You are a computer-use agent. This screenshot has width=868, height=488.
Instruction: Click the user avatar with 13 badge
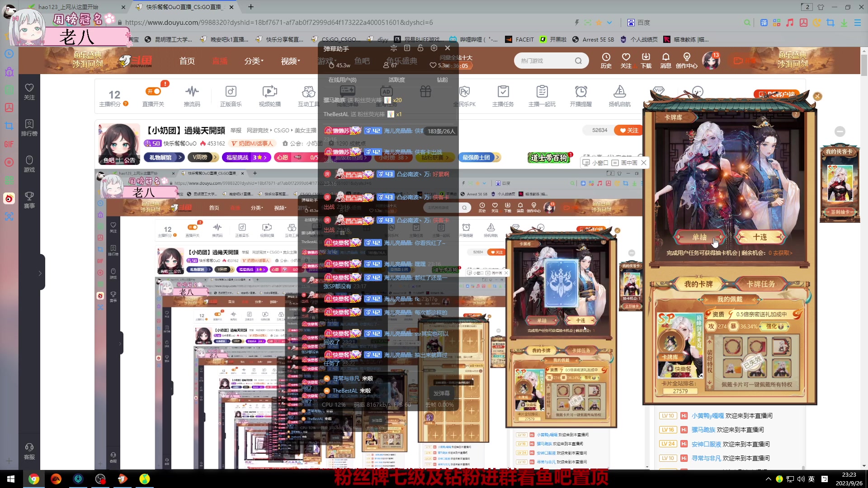pyautogui.click(x=711, y=61)
